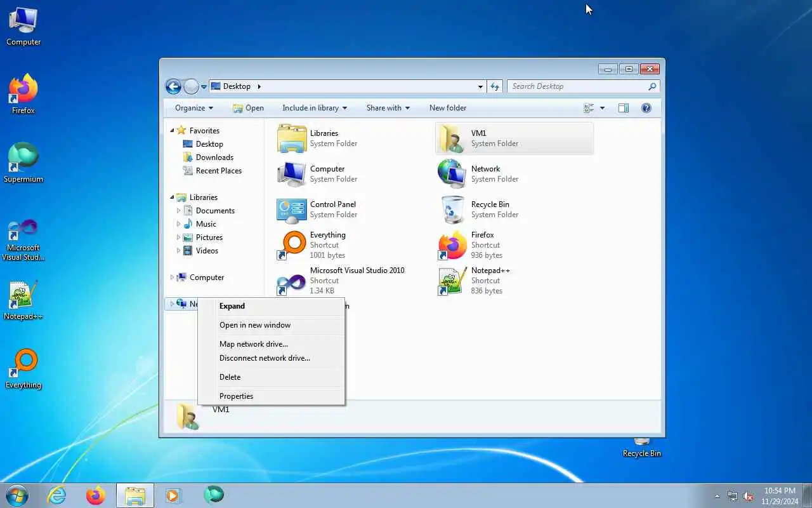Viewport: 812px width, 508px height.
Task: Choose Delete in the context menu
Action: click(x=272, y=377)
